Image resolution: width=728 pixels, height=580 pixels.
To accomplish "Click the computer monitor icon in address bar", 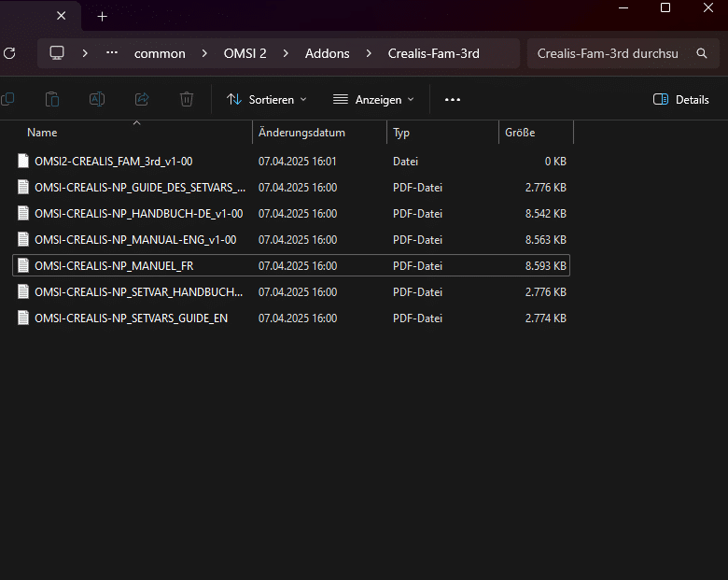I will [58, 53].
